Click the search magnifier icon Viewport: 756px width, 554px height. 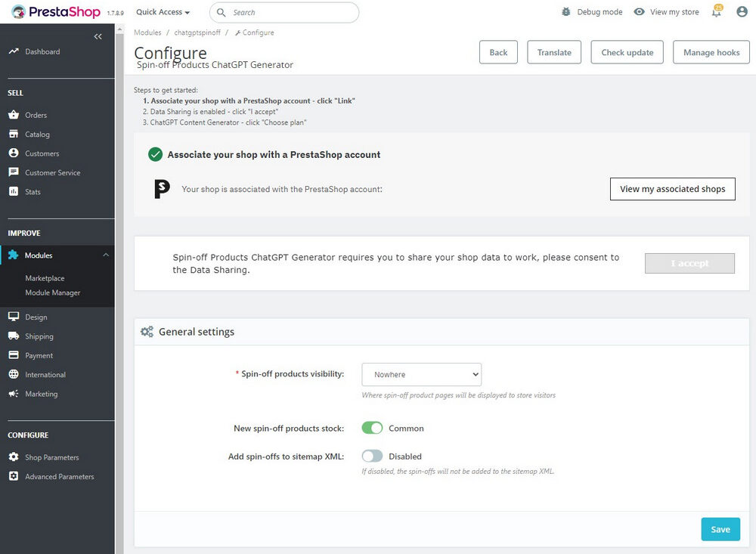(221, 13)
